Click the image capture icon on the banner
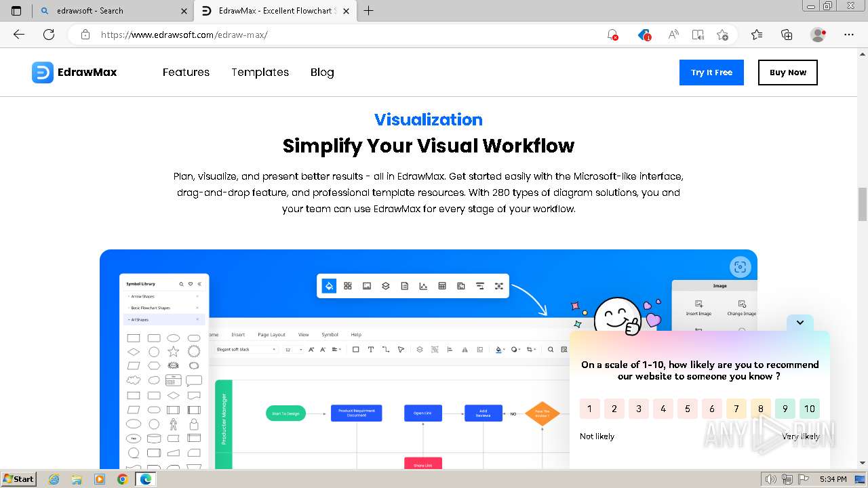The width and height of the screenshot is (868, 488). pos(740,266)
